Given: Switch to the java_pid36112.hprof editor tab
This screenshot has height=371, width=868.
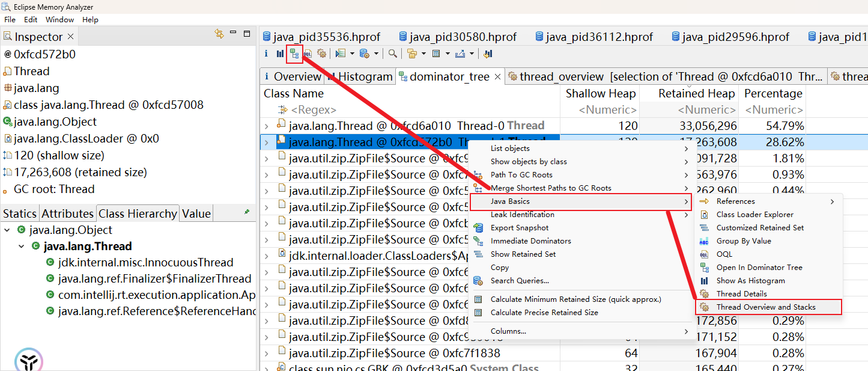Looking at the screenshot, I should [593, 37].
